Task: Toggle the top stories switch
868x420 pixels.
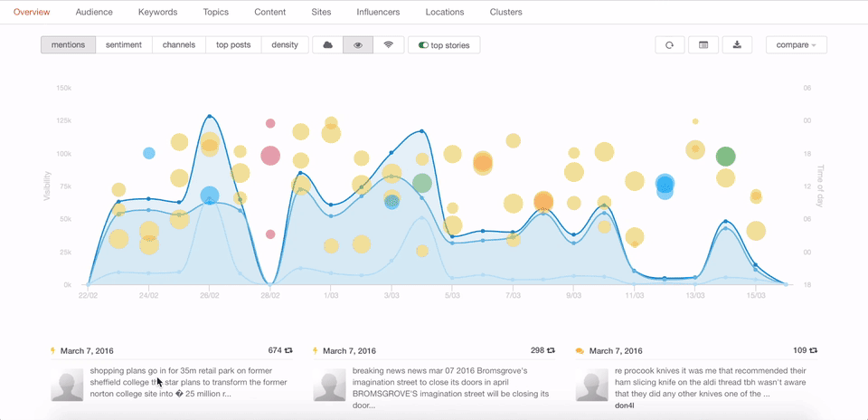Action: click(x=423, y=45)
